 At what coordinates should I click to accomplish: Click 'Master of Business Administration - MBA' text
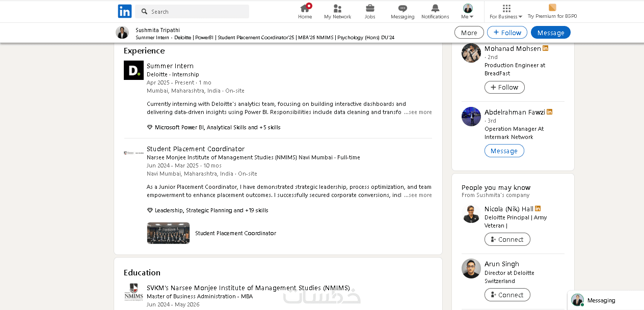pyautogui.click(x=200, y=296)
